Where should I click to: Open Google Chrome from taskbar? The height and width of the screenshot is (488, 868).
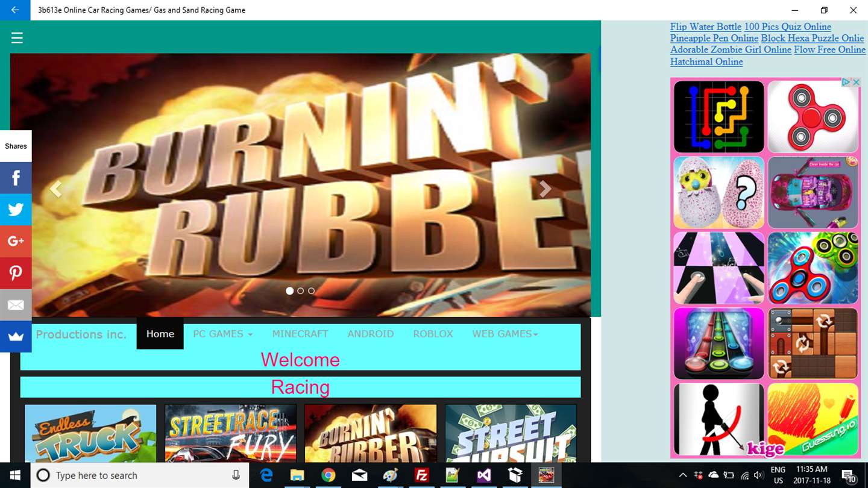coord(329,475)
